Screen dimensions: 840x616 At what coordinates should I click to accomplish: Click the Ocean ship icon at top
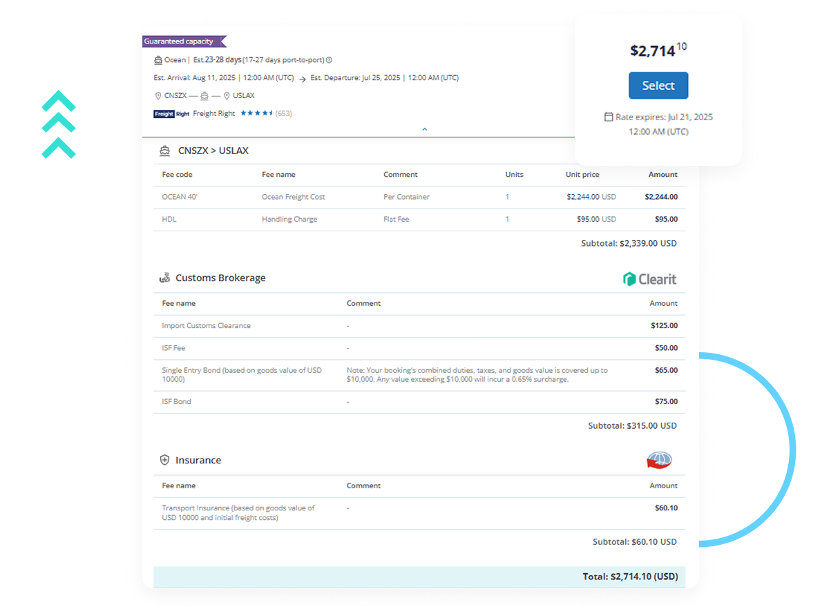(158, 60)
